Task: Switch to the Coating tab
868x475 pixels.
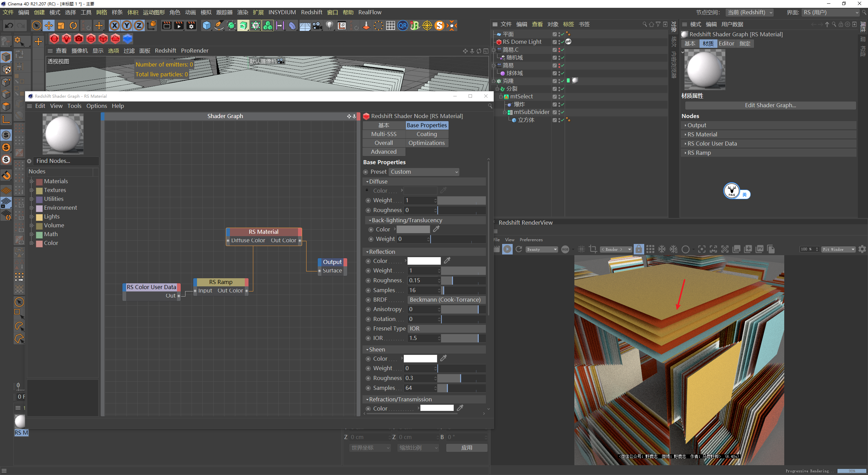Action: (x=427, y=134)
